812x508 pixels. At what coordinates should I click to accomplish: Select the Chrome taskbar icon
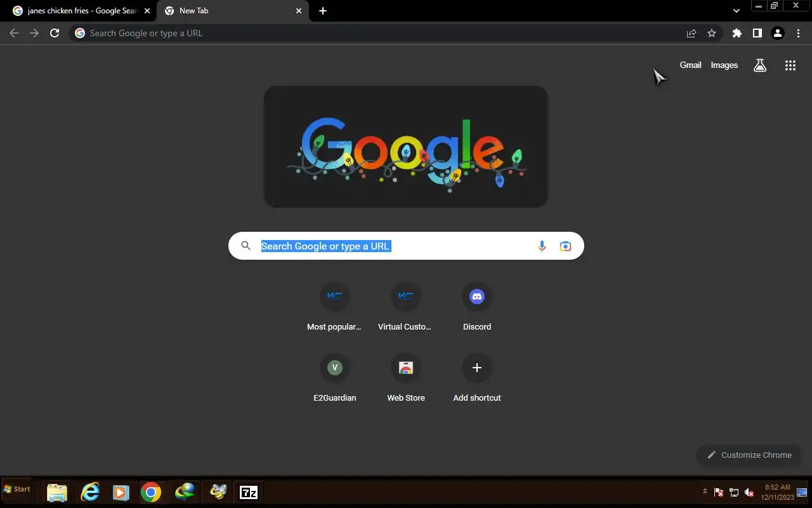[x=151, y=492]
